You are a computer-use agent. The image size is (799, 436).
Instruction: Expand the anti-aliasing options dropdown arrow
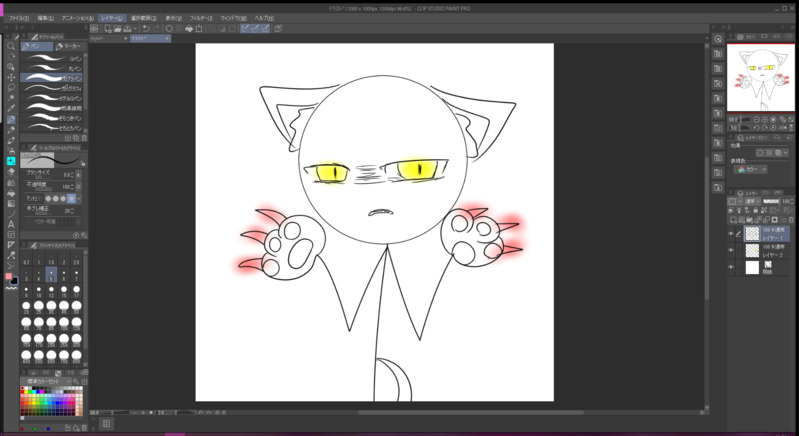[x=79, y=198]
